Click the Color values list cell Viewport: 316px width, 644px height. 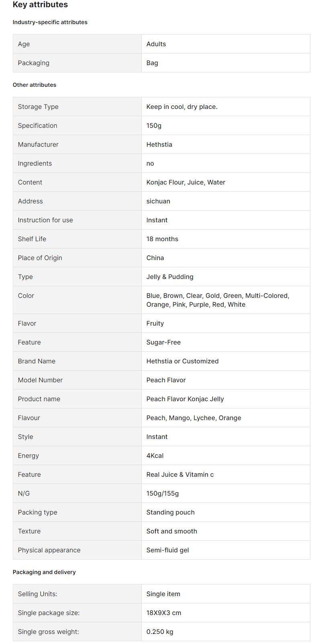point(226,300)
